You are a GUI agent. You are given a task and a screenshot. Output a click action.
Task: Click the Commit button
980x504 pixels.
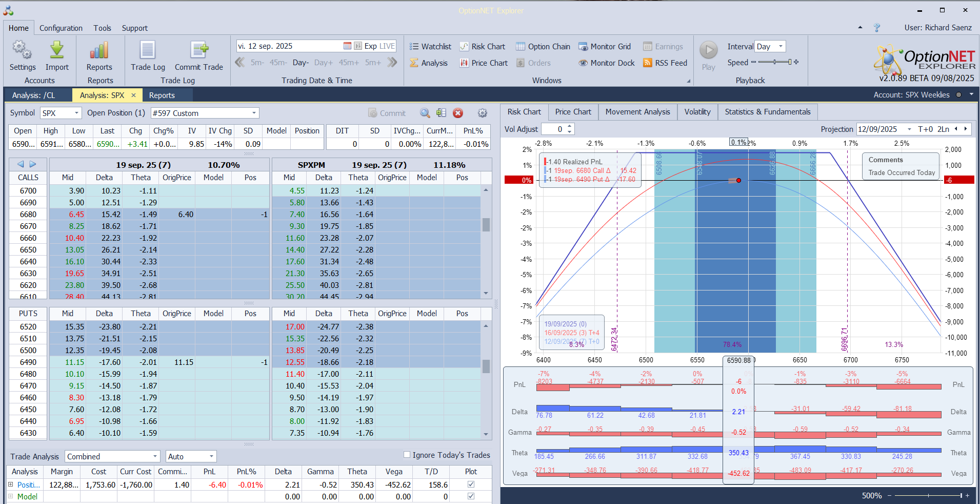coord(387,113)
